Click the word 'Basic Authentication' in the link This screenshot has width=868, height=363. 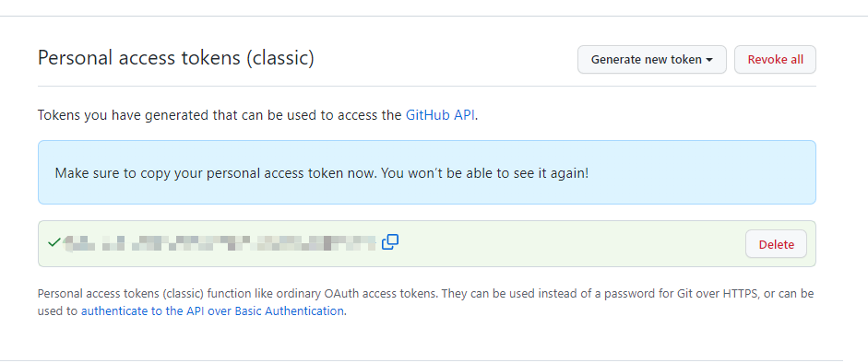(x=289, y=311)
